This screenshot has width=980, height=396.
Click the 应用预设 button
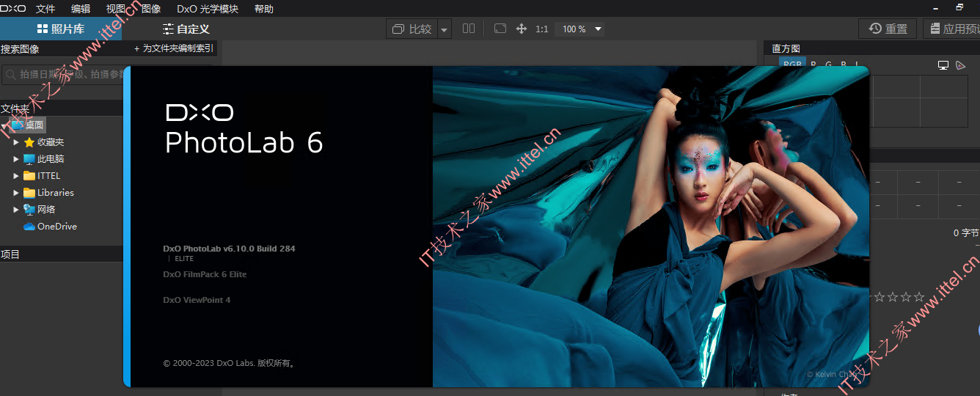[951, 29]
